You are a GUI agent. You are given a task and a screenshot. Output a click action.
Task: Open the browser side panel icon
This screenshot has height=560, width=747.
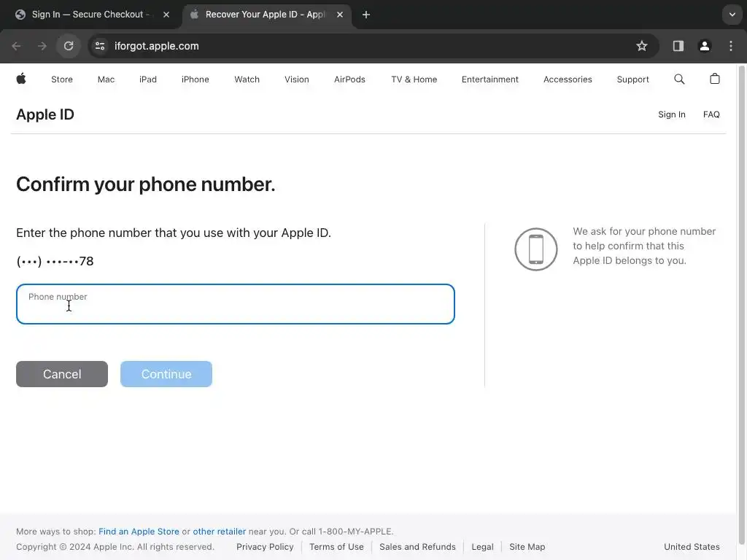coord(678,46)
